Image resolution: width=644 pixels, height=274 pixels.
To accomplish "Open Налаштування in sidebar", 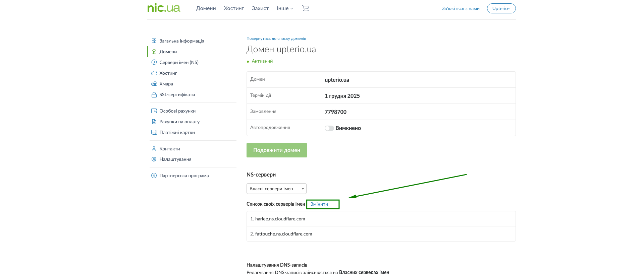I will point(175,159).
